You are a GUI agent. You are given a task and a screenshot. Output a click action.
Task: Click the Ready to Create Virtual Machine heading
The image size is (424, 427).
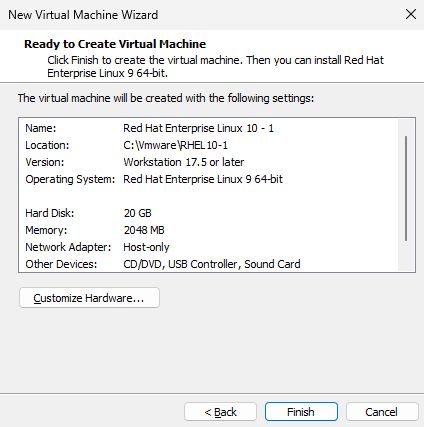coord(115,44)
